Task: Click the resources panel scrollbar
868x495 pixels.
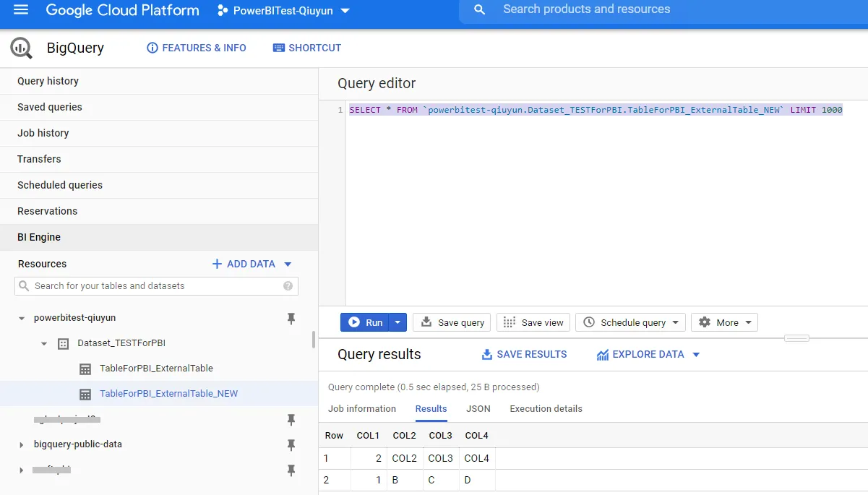Action: pos(313,340)
